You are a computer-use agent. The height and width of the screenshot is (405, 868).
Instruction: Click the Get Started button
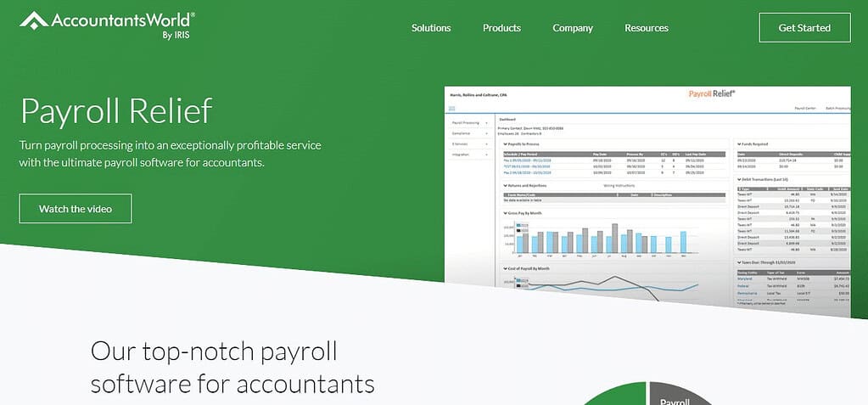pyautogui.click(x=804, y=28)
